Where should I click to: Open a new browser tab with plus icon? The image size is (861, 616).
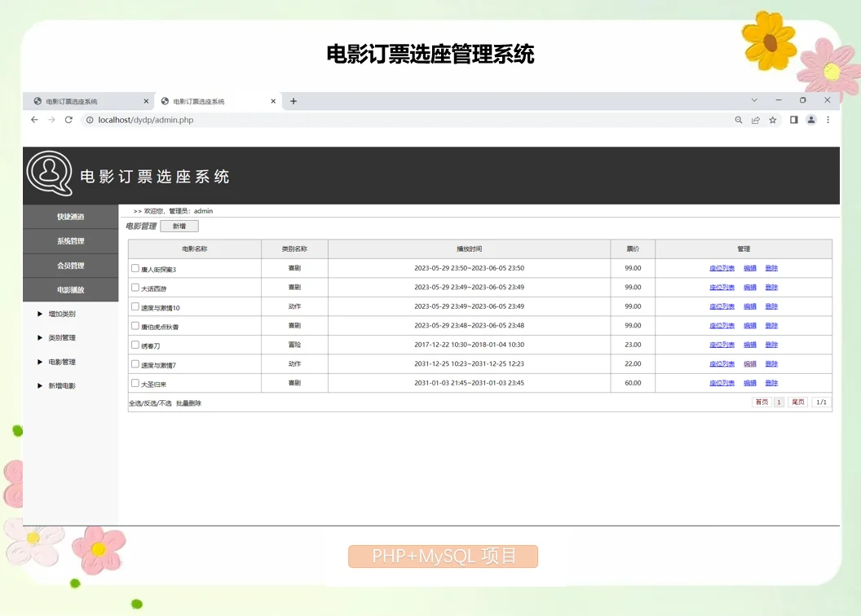pyautogui.click(x=292, y=100)
